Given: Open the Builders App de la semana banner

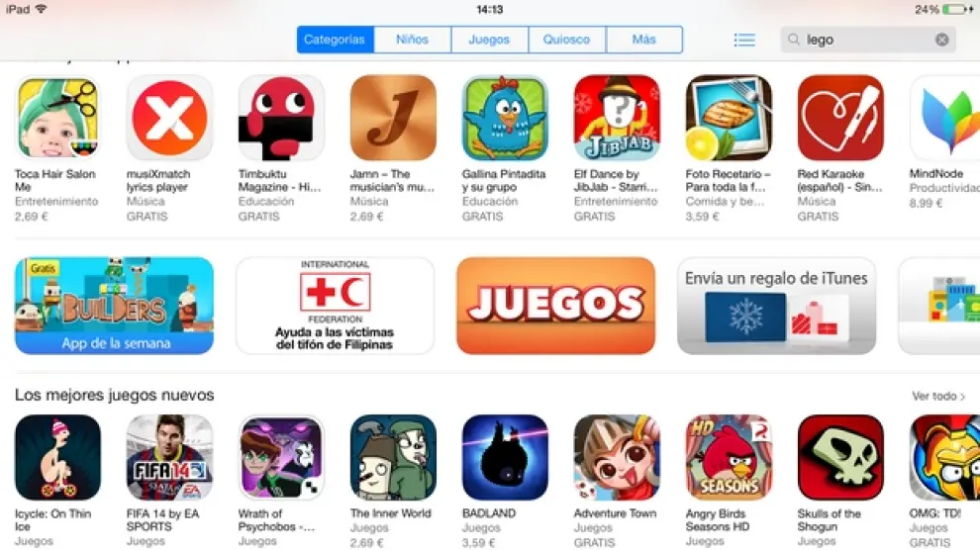Looking at the screenshot, I should point(115,306).
